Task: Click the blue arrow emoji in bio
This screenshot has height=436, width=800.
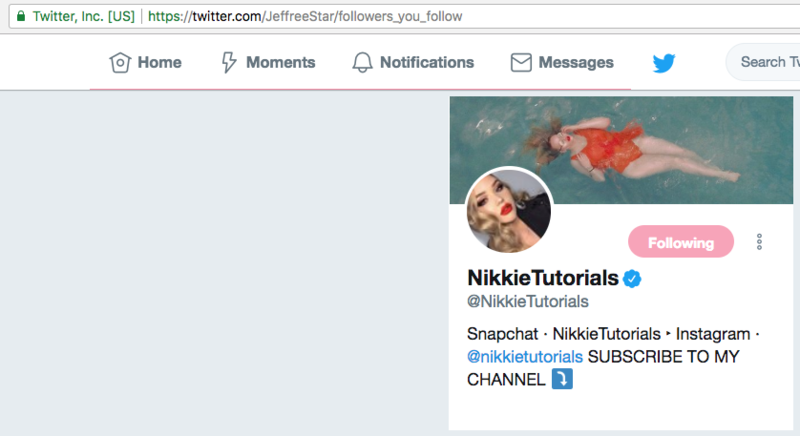Action: pyautogui.click(x=562, y=379)
